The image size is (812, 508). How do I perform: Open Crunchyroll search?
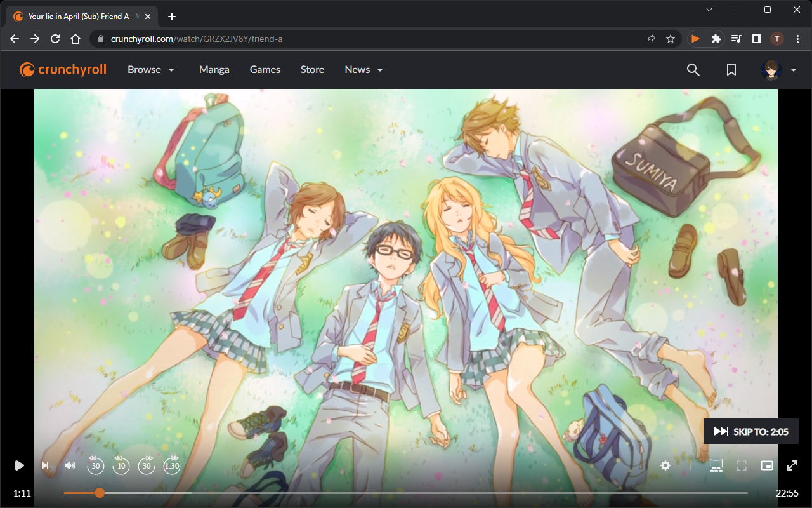(693, 70)
